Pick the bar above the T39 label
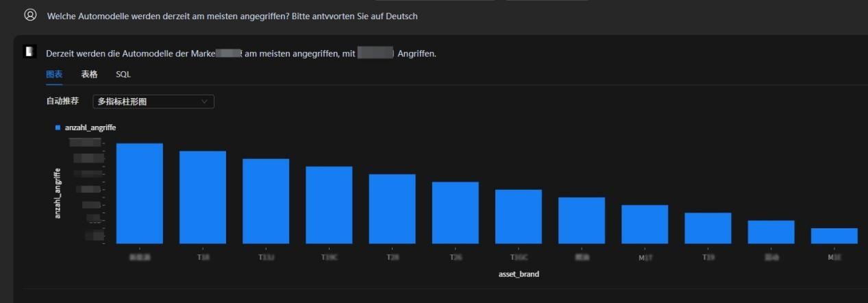 coord(708,228)
